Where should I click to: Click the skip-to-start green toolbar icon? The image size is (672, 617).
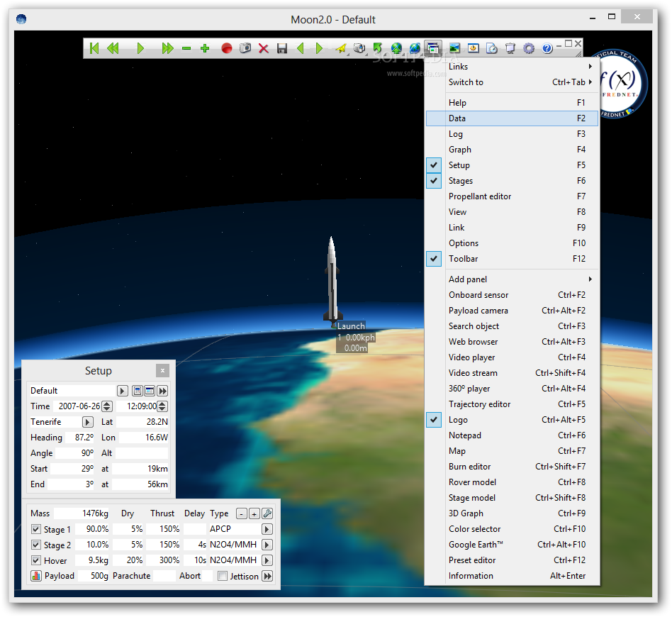[94, 48]
